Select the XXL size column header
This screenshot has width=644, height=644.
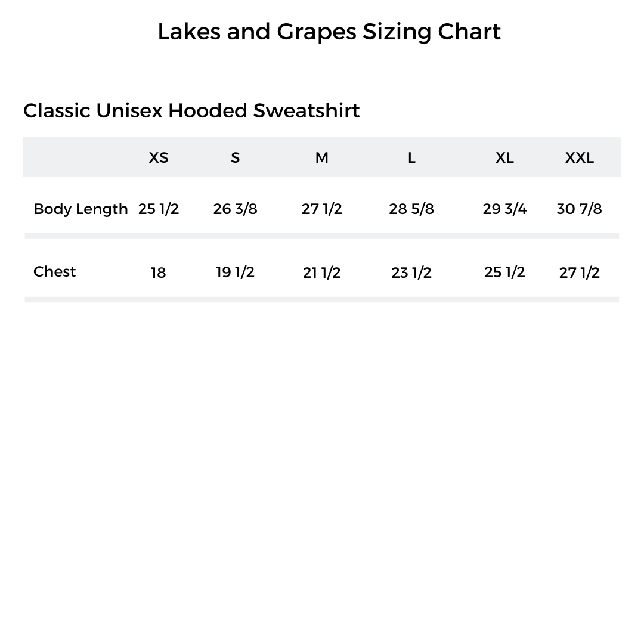point(579,157)
